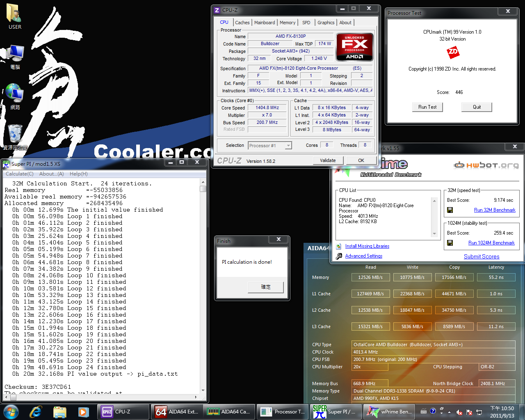The height and width of the screenshot is (420, 525).
Task: Open the Network desktop icon
Action: click(15, 97)
